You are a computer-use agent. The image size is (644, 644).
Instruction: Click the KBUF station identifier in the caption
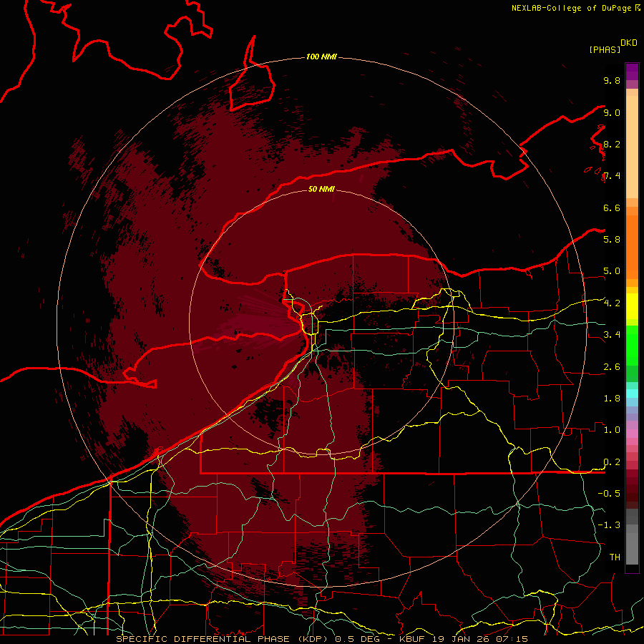(414, 639)
